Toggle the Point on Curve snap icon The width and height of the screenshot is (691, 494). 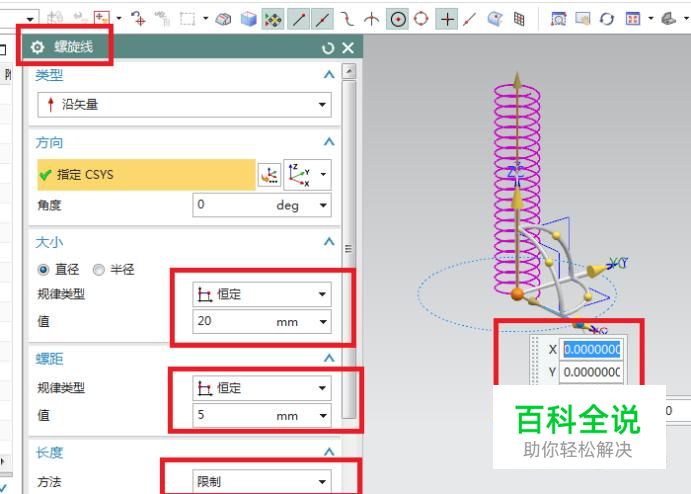[470, 19]
